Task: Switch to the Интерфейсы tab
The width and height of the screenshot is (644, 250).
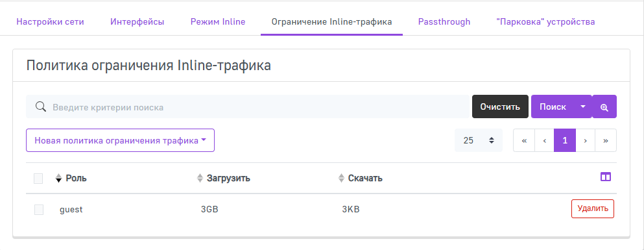Action: click(x=137, y=22)
